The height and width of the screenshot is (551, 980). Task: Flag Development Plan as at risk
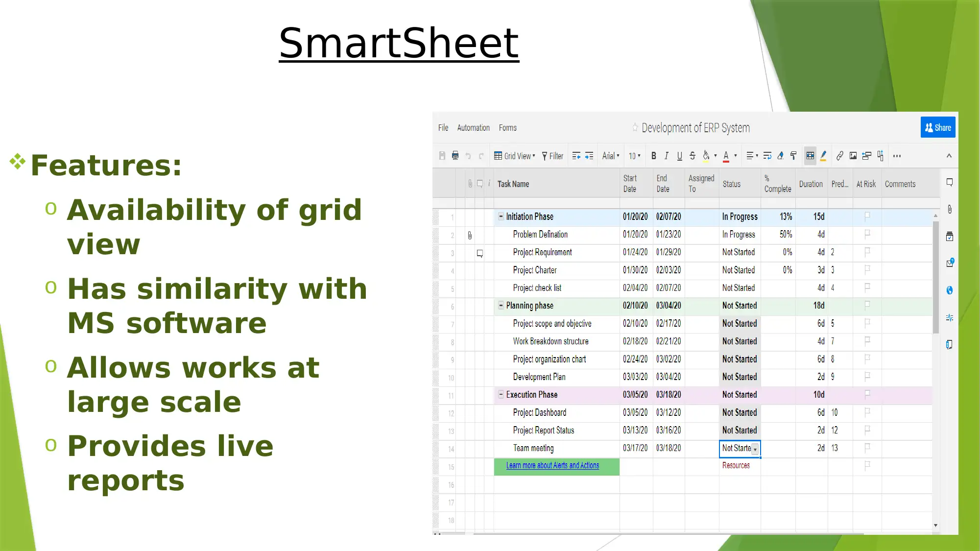[x=867, y=377]
